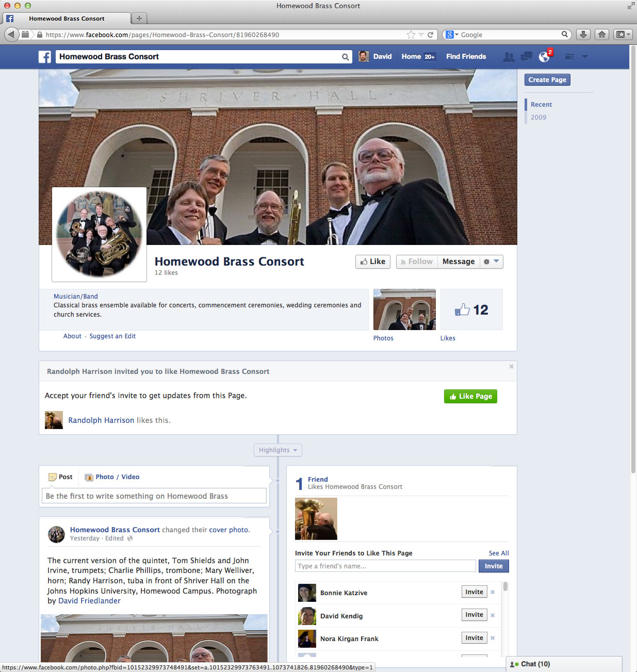The height and width of the screenshot is (672, 637).
Task: Like the Homewood Brass Consort page
Action: point(373,261)
